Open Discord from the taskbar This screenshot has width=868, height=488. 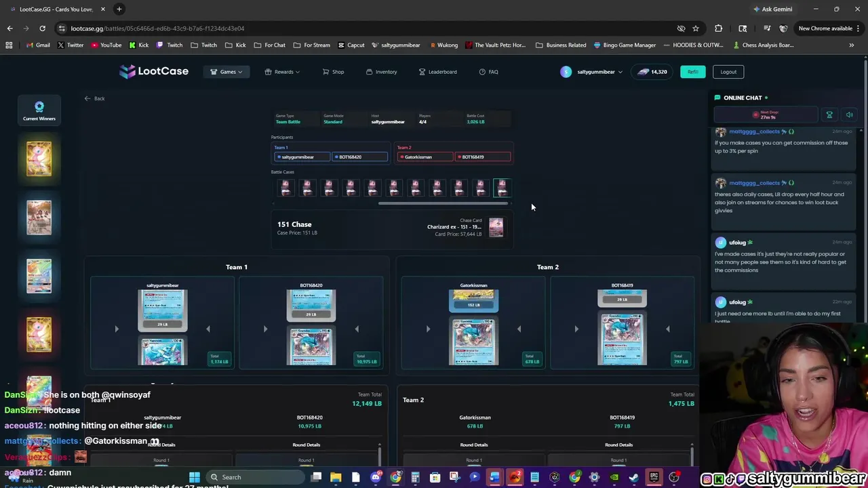(376, 477)
